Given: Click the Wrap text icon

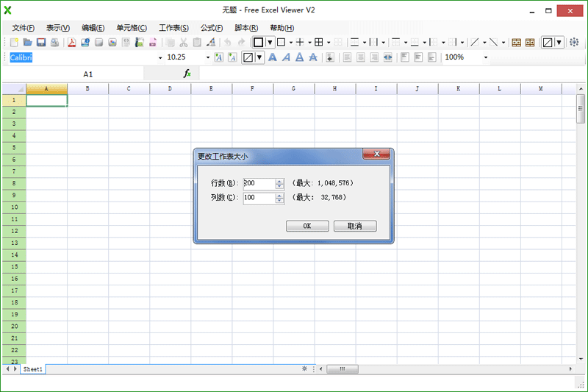Looking at the screenshot, I should pyautogui.click(x=330, y=57).
